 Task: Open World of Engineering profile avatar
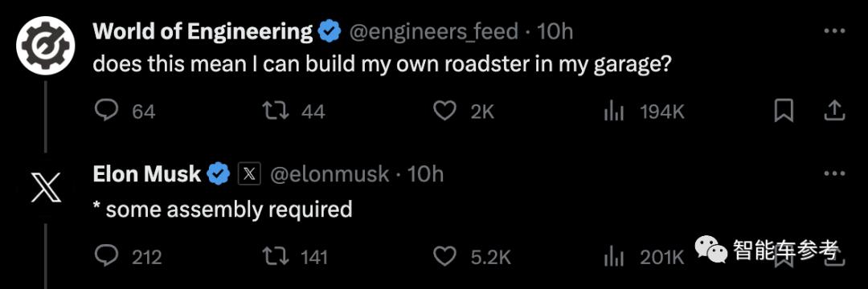click(45, 43)
